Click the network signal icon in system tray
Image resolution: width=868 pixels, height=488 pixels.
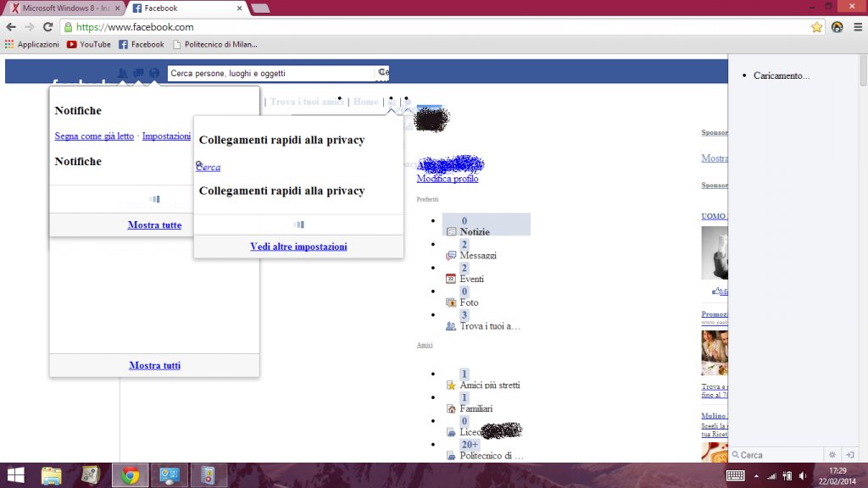(x=771, y=476)
